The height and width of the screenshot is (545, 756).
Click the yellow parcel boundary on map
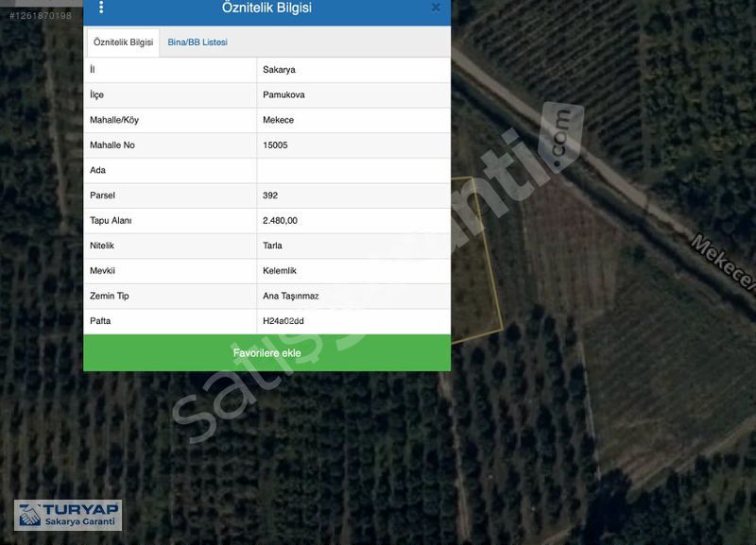click(x=491, y=255)
